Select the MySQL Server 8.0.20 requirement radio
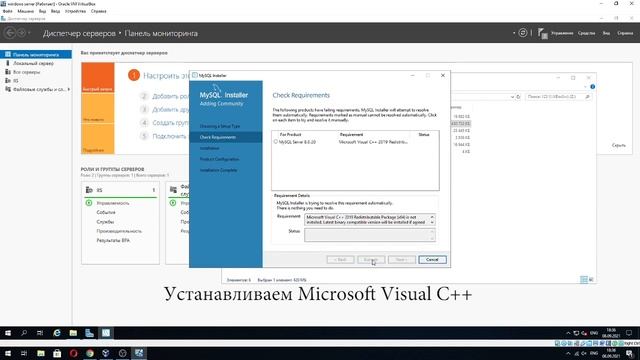The width and height of the screenshot is (640, 360). [276, 142]
